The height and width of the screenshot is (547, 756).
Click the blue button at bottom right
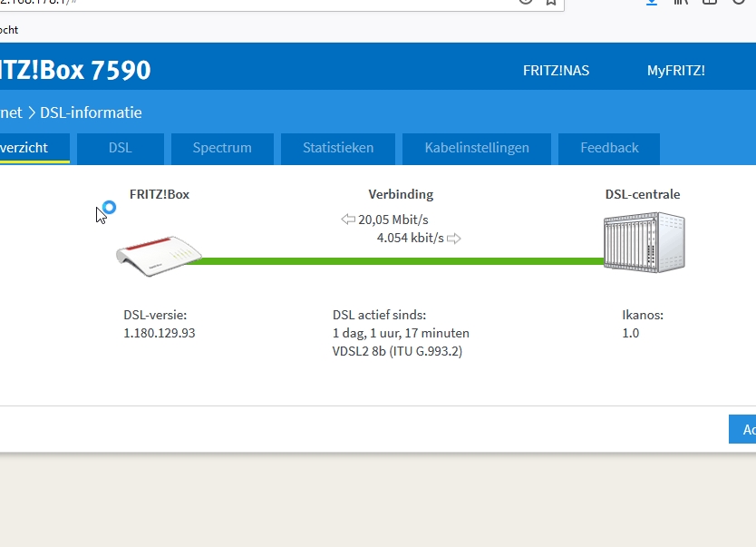click(x=743, y=430)
